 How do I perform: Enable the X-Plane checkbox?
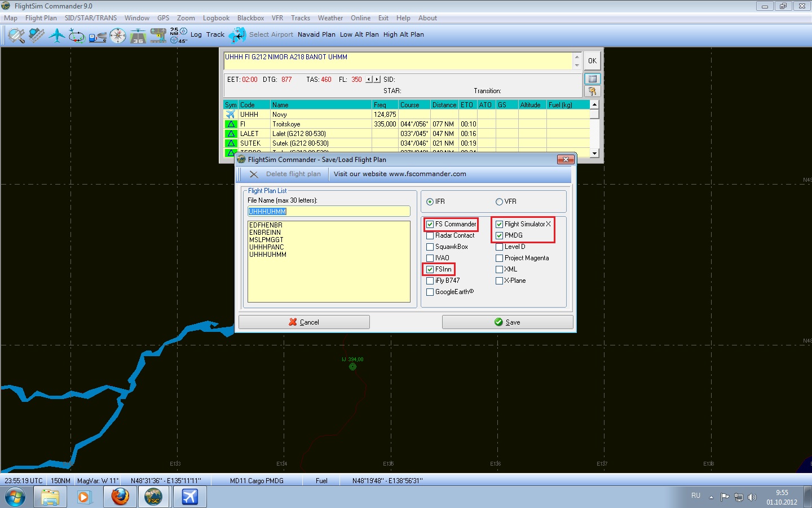click(500, 281)
